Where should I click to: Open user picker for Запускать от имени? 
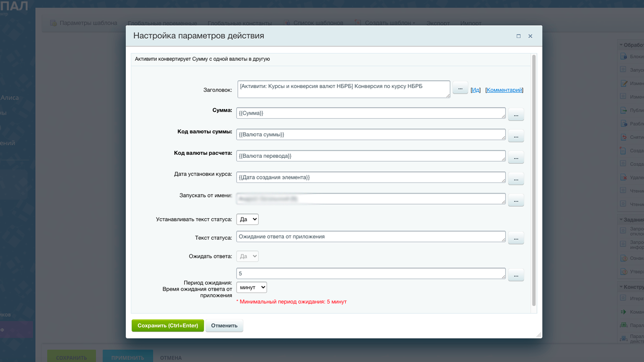pyautogui.click(x=516, y=200)
